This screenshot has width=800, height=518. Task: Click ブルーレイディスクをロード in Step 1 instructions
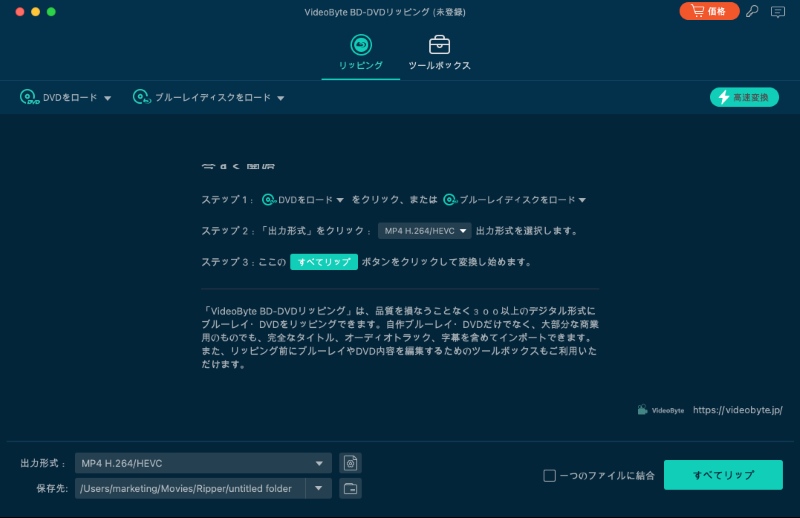(x=515, y=200)
